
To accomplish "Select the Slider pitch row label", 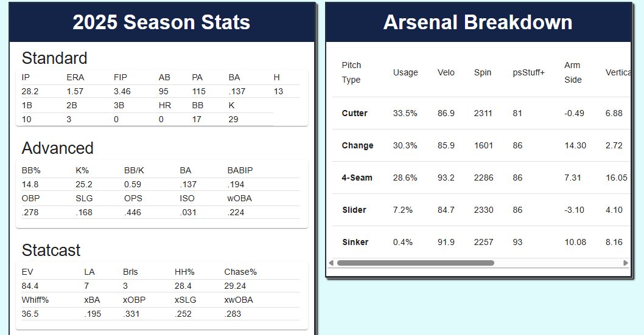I will (354, 210).
